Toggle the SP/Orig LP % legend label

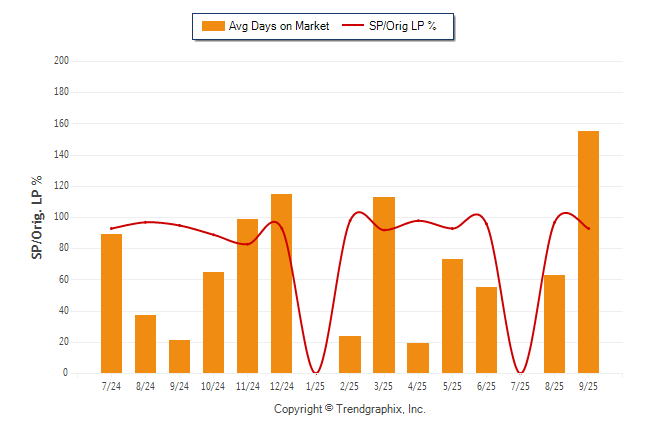[404, 26]
